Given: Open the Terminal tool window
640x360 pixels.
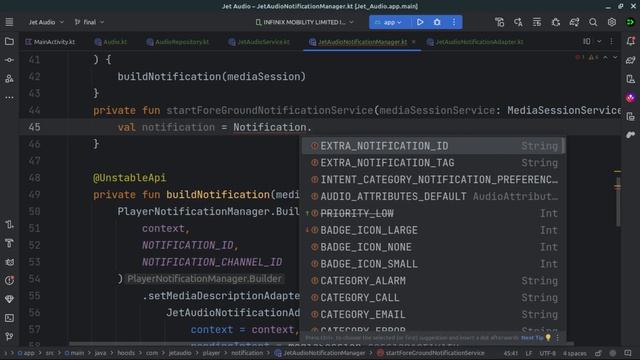Looking at the screenshot, I should pos(9,318).
